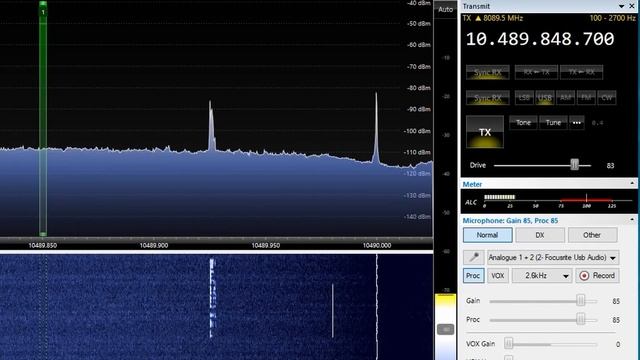This screenshot has width=640, height=360.
Task: Click the Meter section title
Action: (x=472, y=184)
